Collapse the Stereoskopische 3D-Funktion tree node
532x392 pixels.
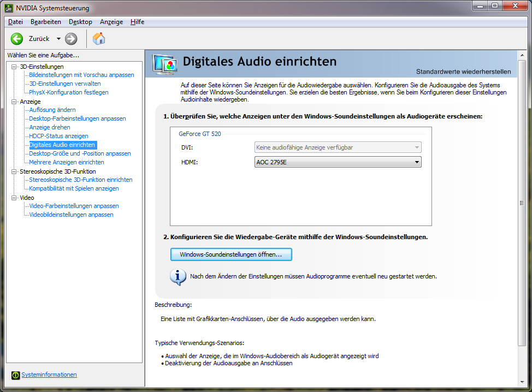[14, 171]
